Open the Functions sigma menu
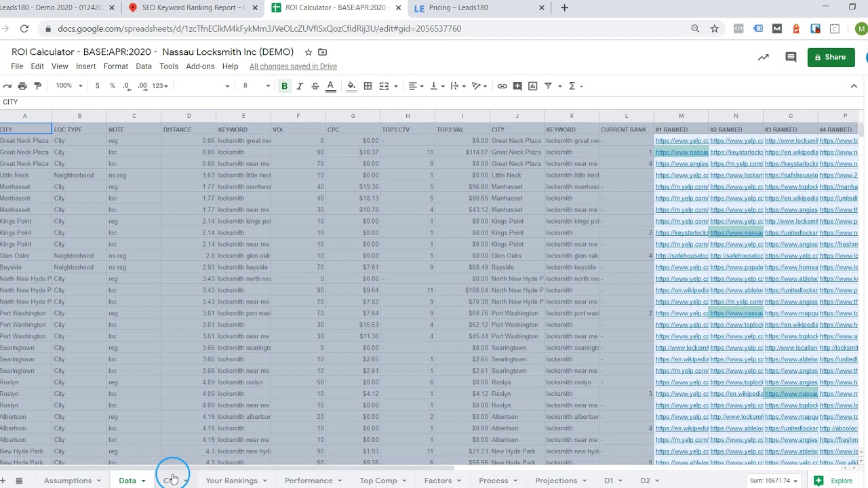The image size is (868, 488). coord(575,86)
